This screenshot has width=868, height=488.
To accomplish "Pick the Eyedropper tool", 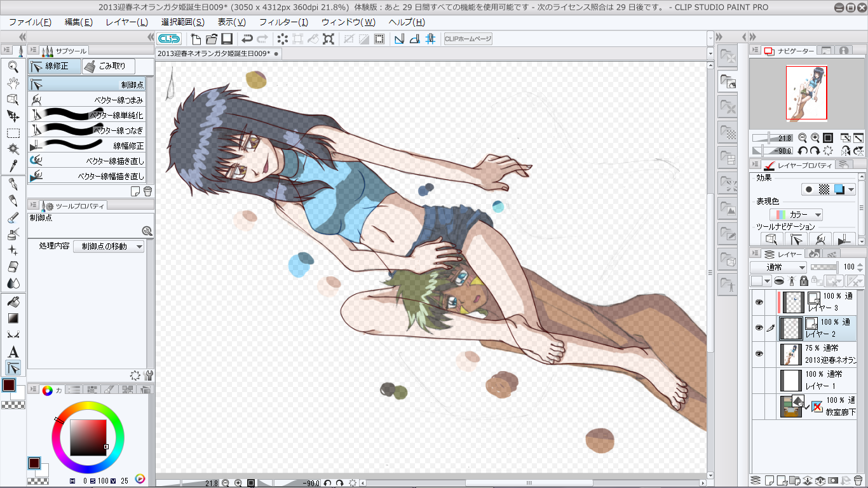I will click(13, 166).
